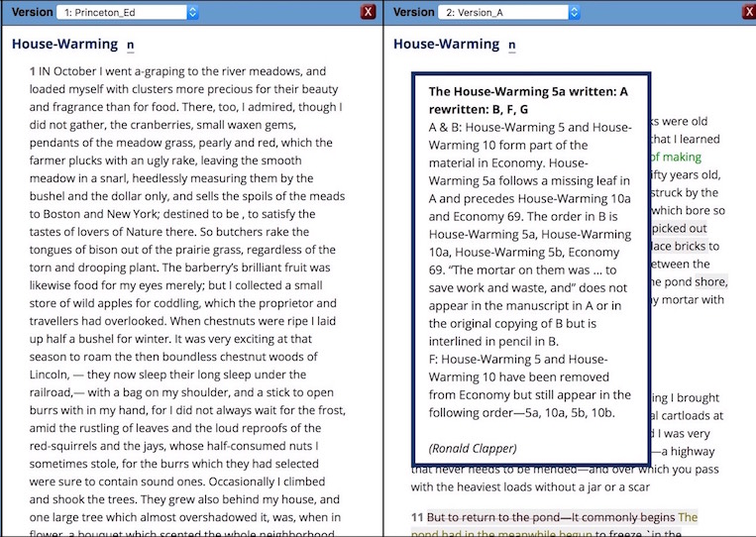The height and width of the screenshot is (537, 756).
Task: Click paragraph number 11 in Version_A text
Action: [417, 517]
